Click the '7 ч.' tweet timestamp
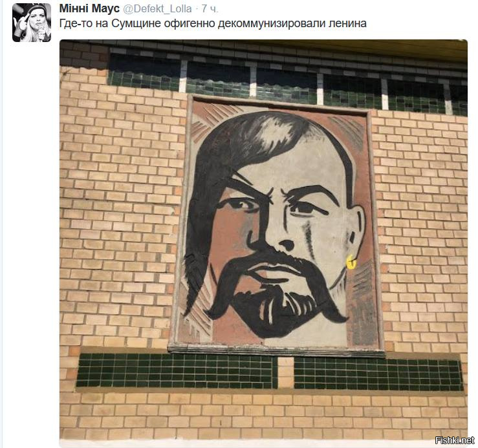 tap(210, 9)
